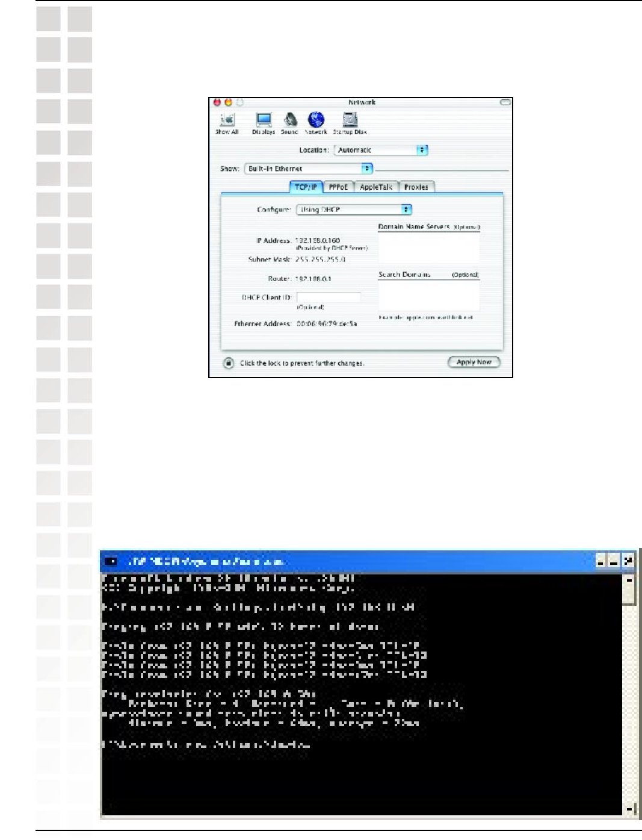642x840 pixels.
Task: Click command prompt scrollbar down arrow
Action: 629,809
